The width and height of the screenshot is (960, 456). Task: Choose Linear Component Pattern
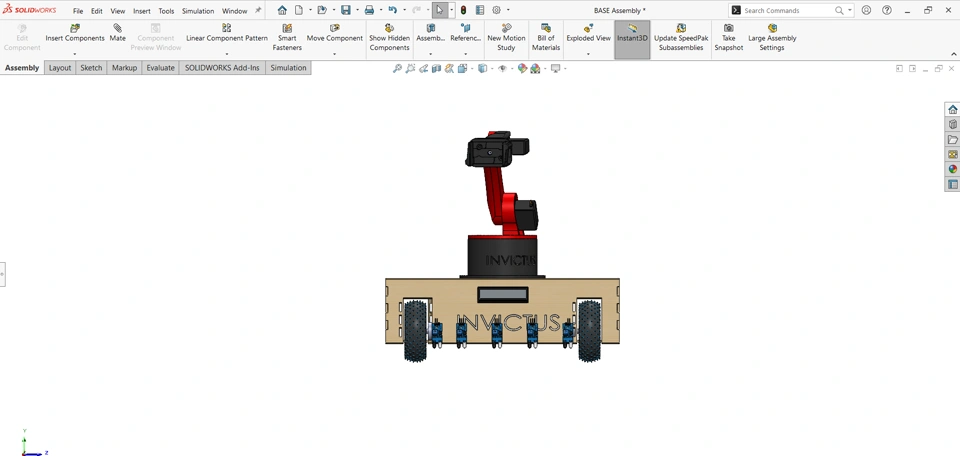[x=227, y=32]
